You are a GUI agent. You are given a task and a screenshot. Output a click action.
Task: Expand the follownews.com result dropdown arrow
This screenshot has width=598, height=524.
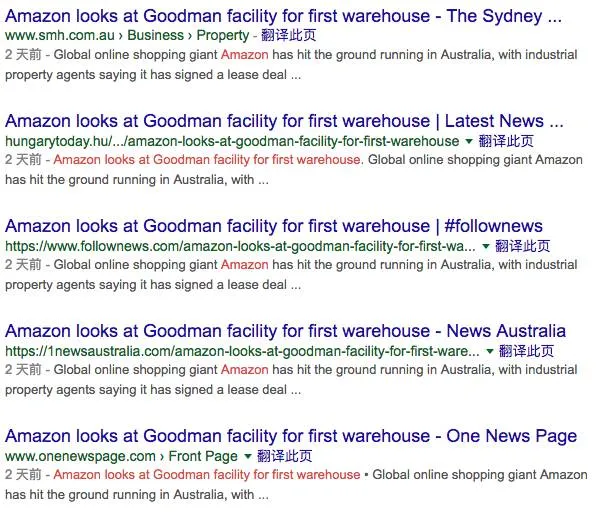(486, 246)
